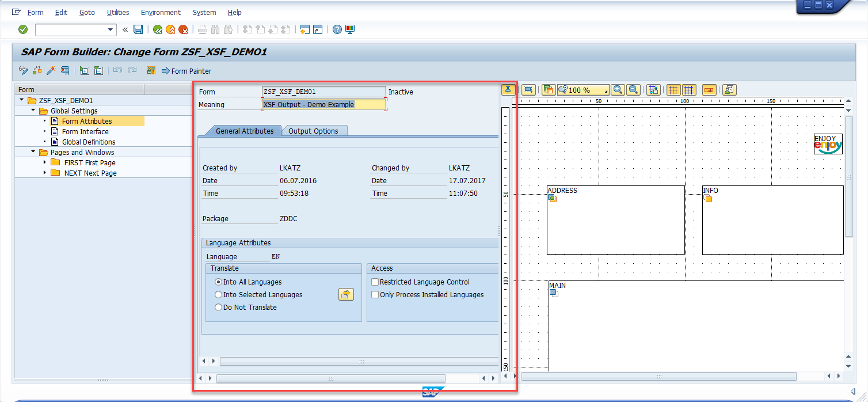This screenshot has width=868, height=402.
Task: Click the Display/Change glasses-pencil icon
Action: pos(24,71)
